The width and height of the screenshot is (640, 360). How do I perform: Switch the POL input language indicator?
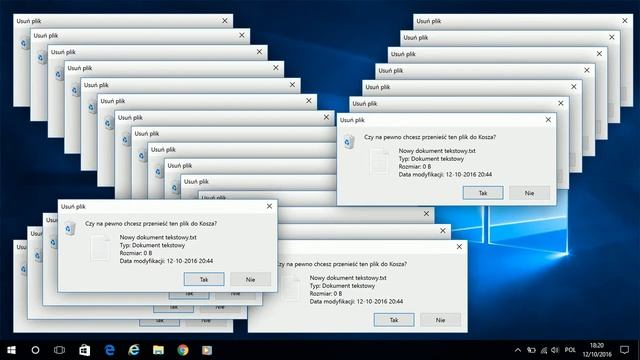pyautogui.click(x=570, y=350)
